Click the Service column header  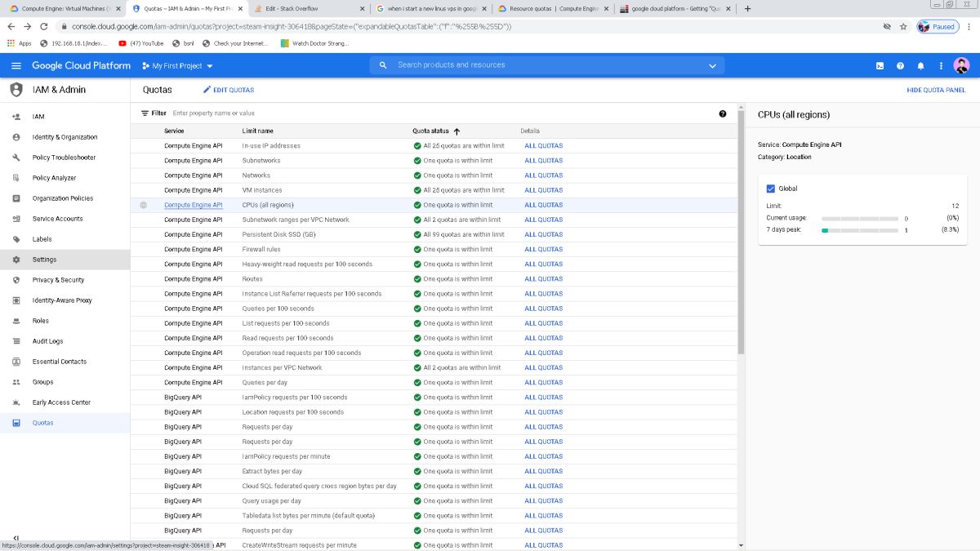pos(174,131)
